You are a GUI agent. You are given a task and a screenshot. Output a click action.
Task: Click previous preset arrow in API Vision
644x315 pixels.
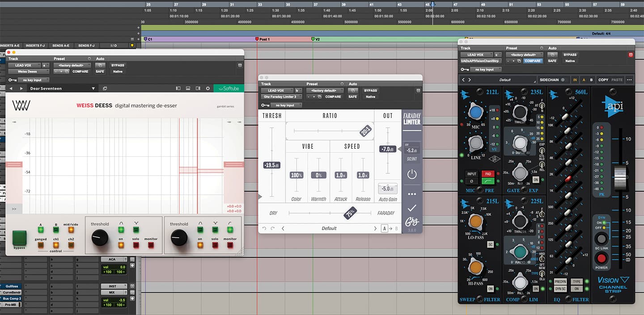463,80
